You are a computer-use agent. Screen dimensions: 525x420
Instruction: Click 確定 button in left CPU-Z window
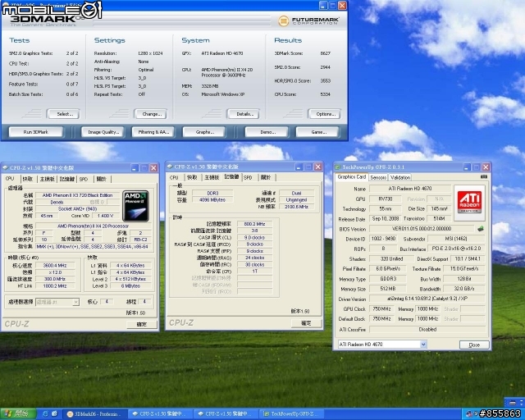click(142, 324)
